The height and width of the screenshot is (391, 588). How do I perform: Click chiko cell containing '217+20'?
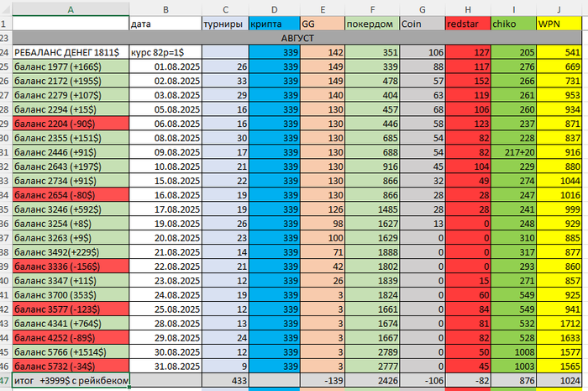(x=513, y=152)
